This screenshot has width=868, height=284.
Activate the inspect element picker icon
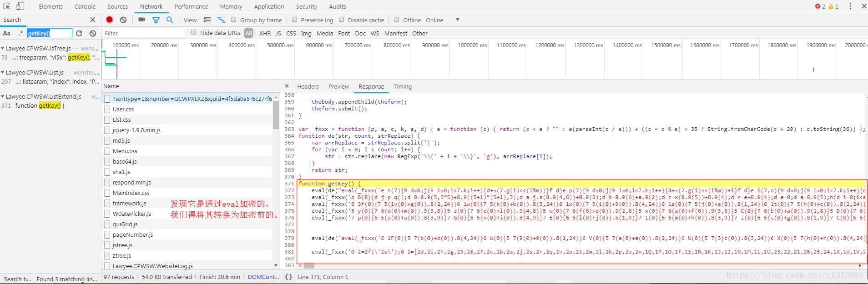[x=7, y=6]
